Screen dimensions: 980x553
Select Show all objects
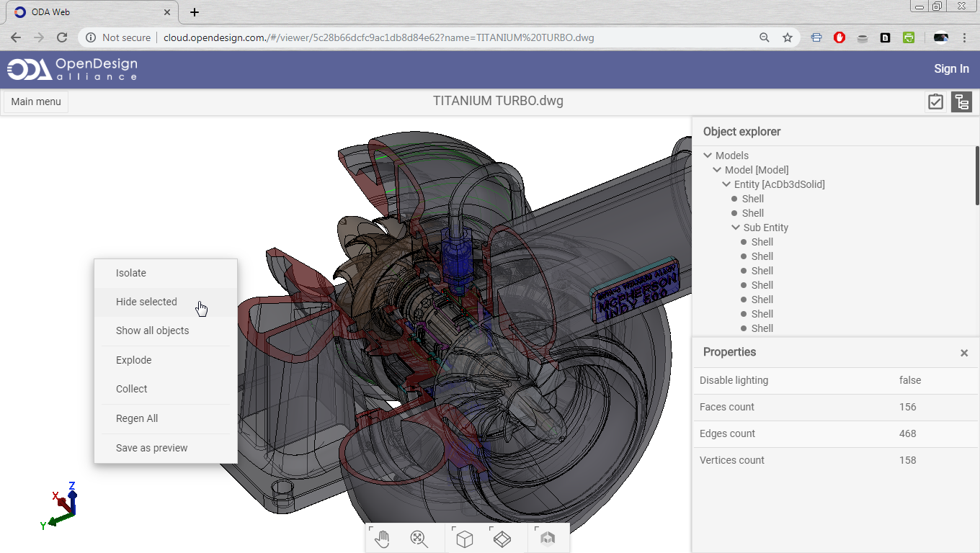coord(166,331)
